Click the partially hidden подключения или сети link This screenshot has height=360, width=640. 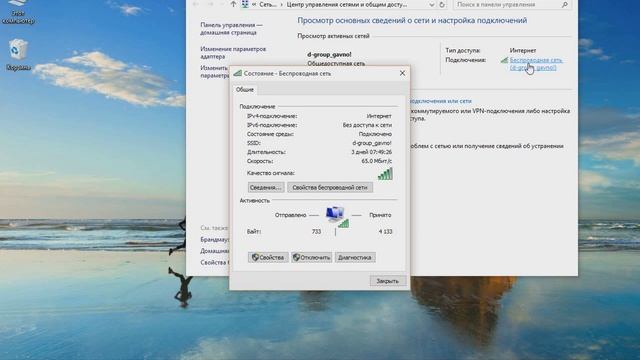tap(441, 101)
